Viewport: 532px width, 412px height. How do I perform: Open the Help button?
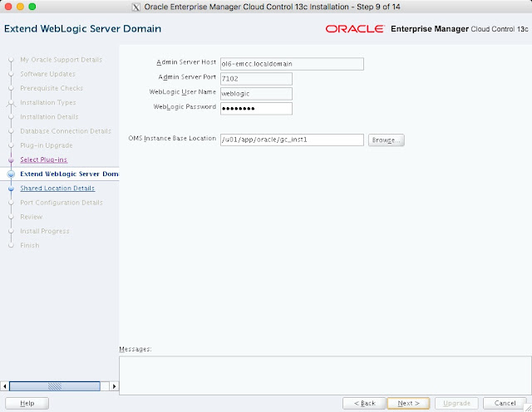[x=27, y=403]
